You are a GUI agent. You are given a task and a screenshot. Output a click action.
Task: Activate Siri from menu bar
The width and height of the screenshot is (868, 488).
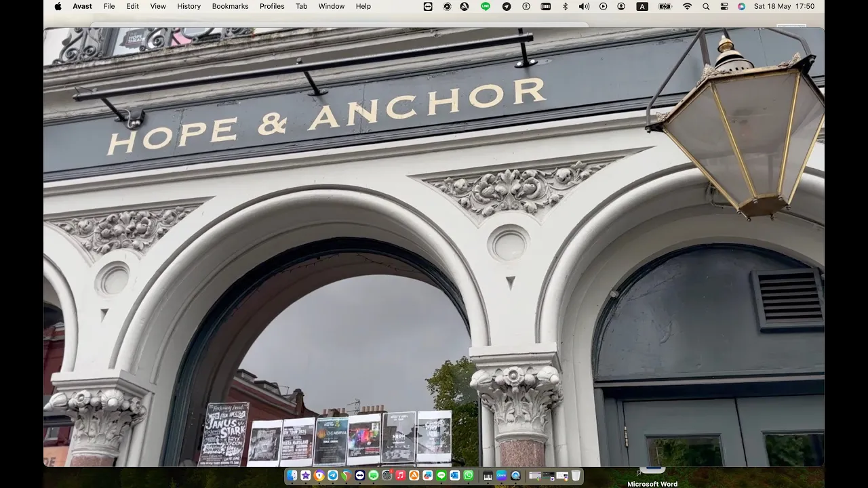tap(741, 6)
